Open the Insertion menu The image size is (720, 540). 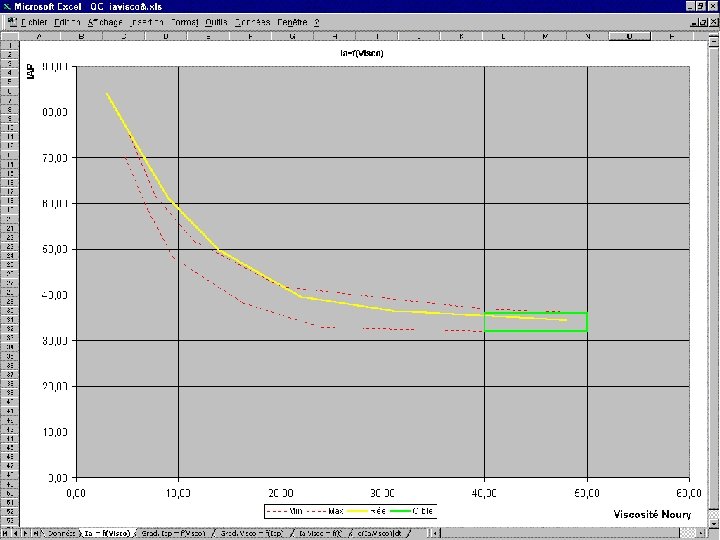click(x=146, y=22)
